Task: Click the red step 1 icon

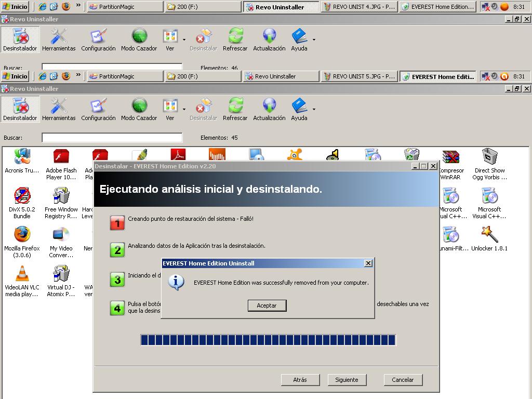Action: point(117,222)
